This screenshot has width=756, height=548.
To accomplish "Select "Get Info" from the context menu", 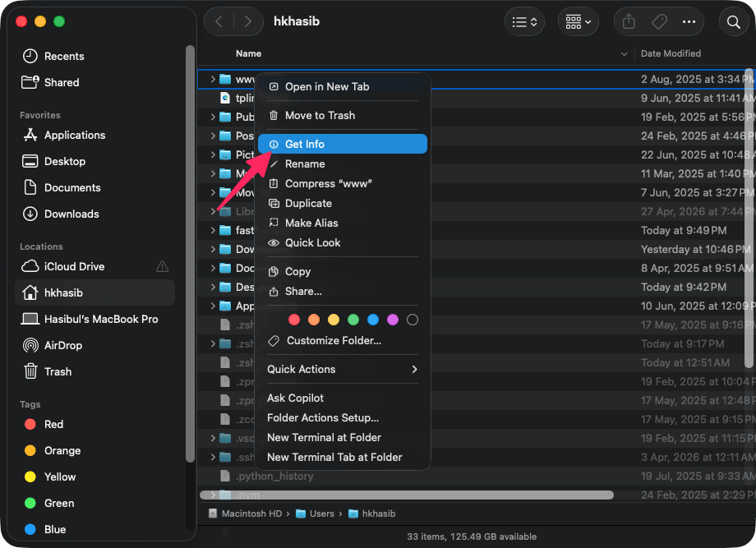I will [x=306, y=143].
